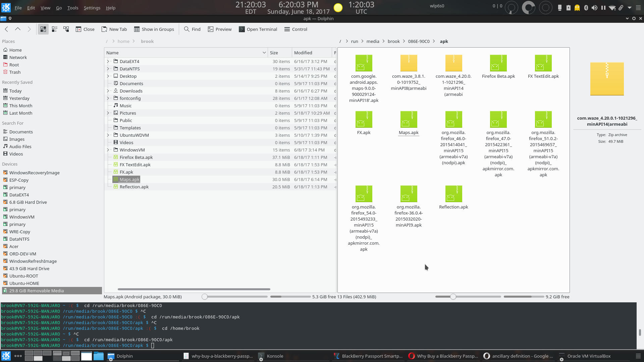
Task: Open the Tools menu
Action: 73,8
